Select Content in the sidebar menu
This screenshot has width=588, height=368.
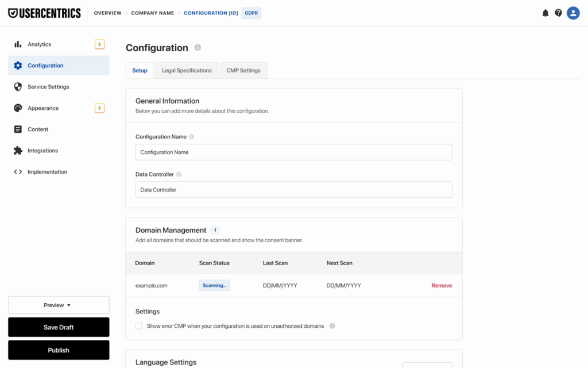point(38,129)
